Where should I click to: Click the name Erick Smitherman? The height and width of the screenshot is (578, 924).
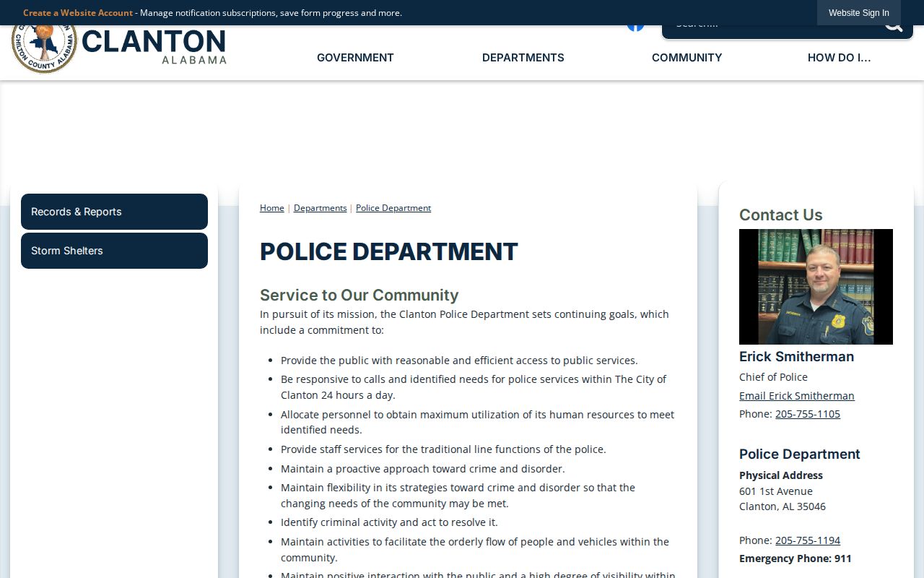point(797,356)
